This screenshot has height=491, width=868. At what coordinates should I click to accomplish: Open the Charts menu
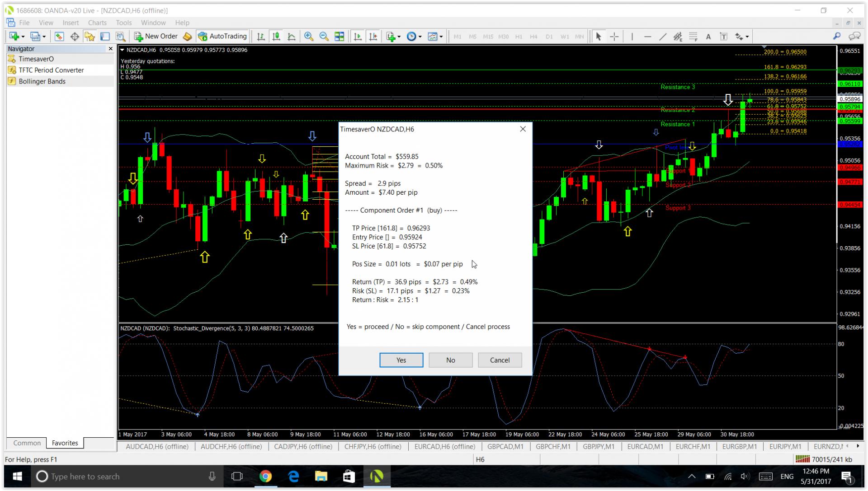[97, 23]
